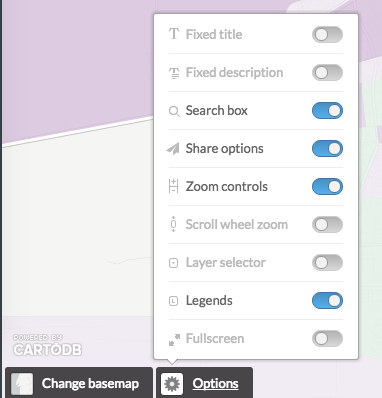Click the basemap preview thumbnail
This screenshot has width=382, height=398.
pos(22,384)
